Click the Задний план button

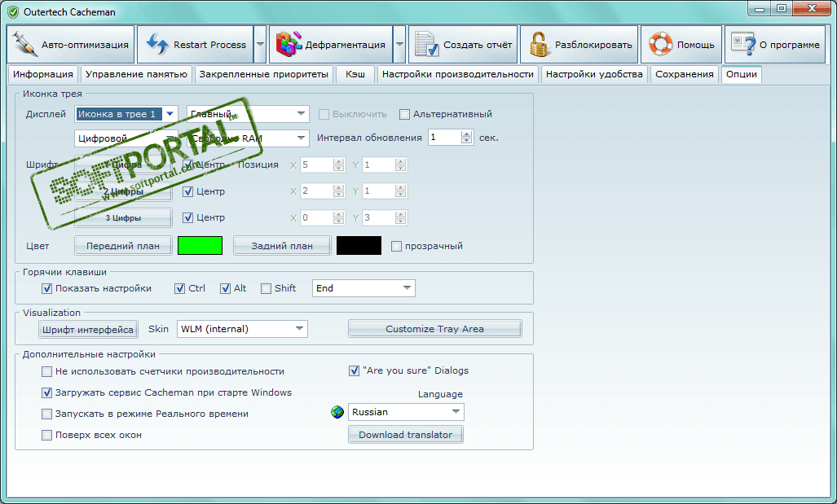point(282,246)
